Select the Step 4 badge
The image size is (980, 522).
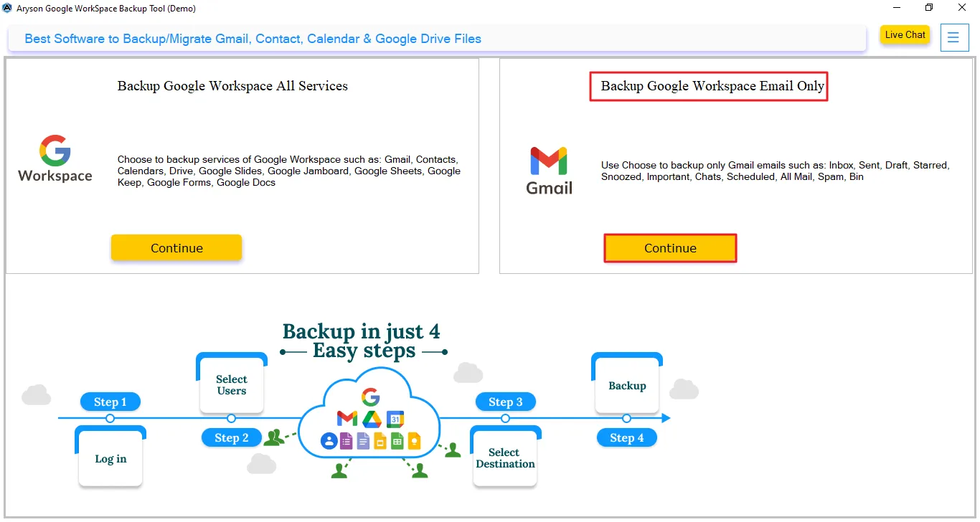point(626,437)
